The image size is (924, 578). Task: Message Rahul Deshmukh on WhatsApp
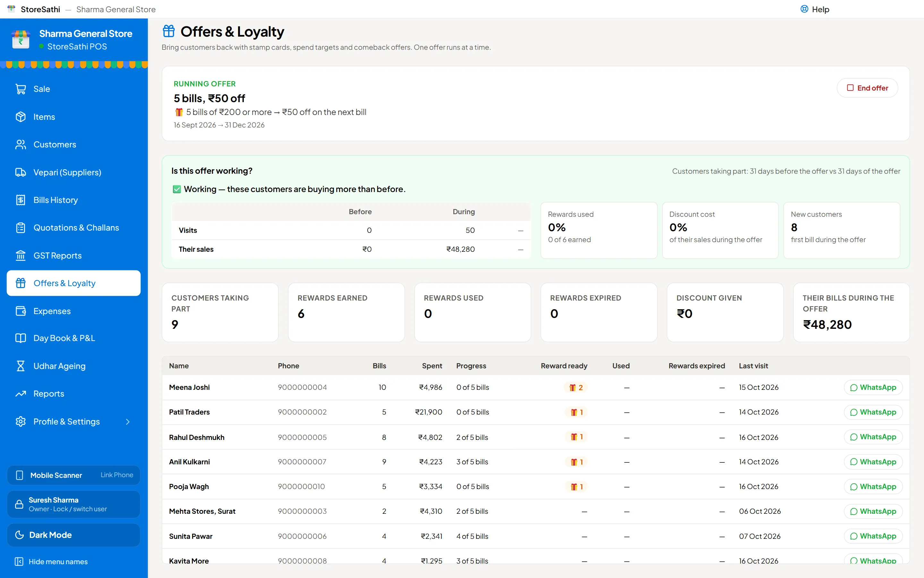pyautogui.click(x=873, y=437)
